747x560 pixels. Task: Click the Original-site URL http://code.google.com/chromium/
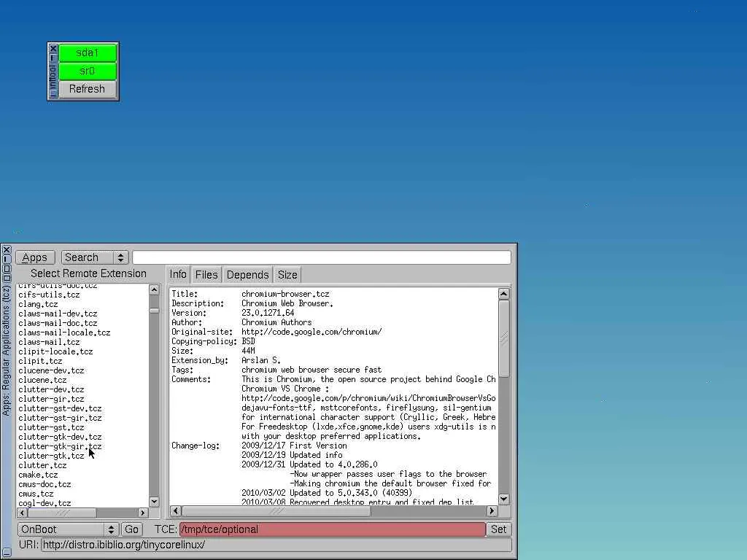pyautogui.click(x=311, y=332)
